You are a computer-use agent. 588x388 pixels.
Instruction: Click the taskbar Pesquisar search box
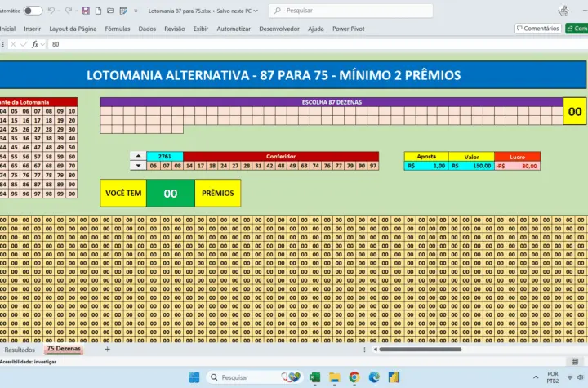tap(255, 377)
